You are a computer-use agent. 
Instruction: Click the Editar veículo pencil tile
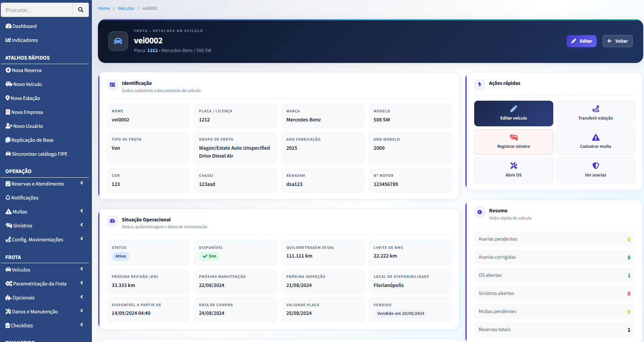tap(513, 113)
